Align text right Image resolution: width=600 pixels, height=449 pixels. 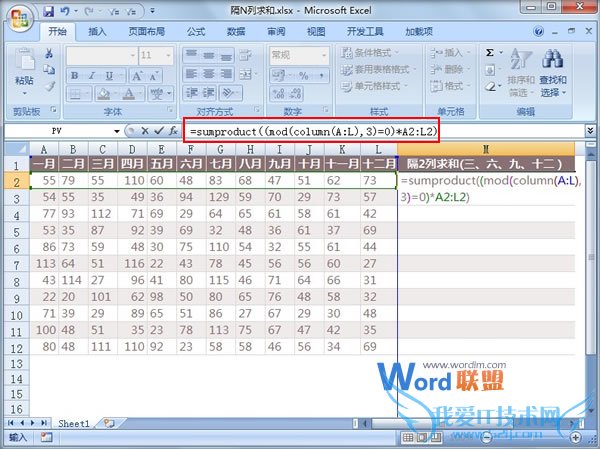(x=226, y=74)
